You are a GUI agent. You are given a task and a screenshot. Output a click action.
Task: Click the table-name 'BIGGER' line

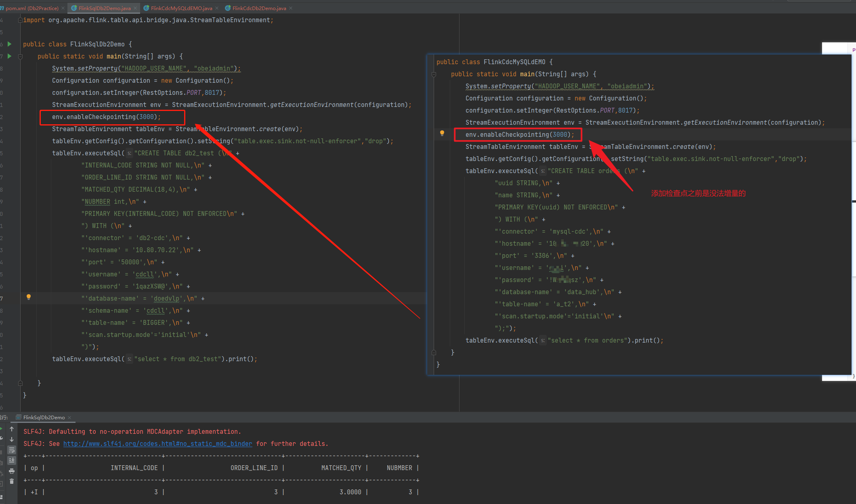(135, 322)
